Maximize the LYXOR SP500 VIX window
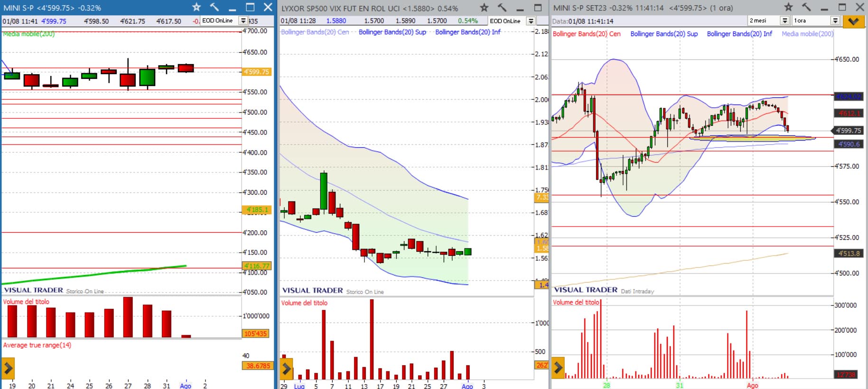This screenshot has height=389, width=868. coord(538,8)
